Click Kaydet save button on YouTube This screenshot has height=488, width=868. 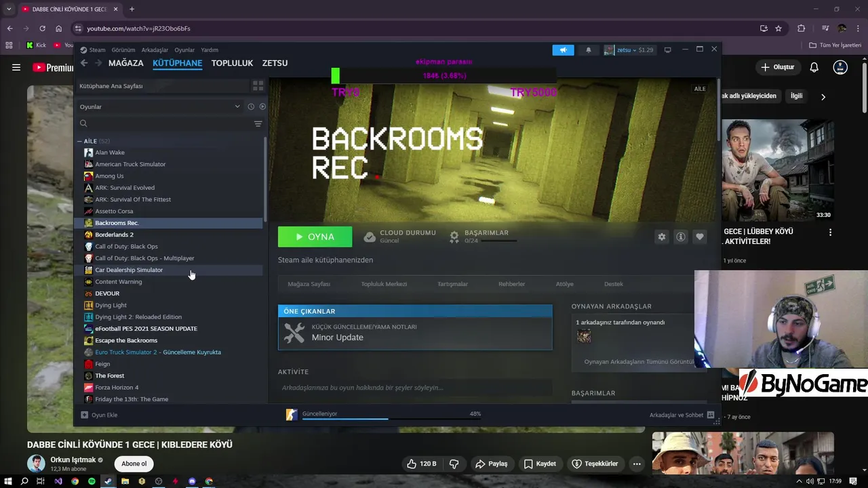540,464
